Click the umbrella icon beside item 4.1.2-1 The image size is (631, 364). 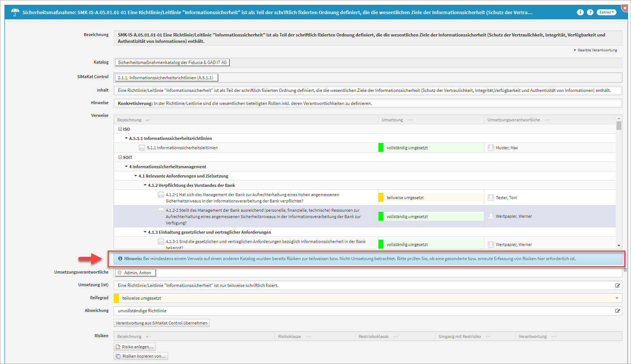(x=161, y=195)
